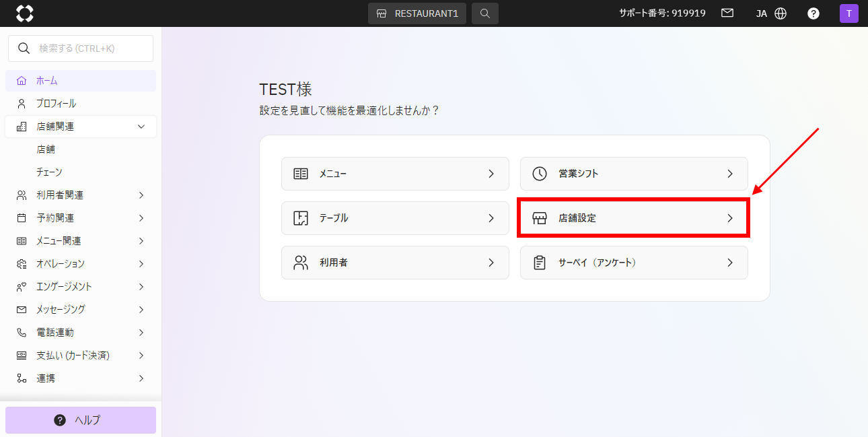Open the 営業シフト card
This screenshot has height=437, width=868.
(633, 174)
